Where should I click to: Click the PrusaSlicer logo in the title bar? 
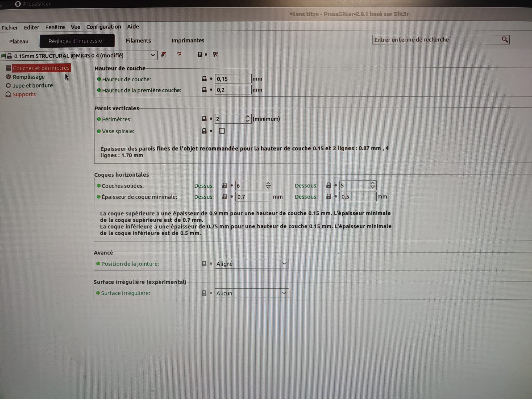[x=18, y=4]
